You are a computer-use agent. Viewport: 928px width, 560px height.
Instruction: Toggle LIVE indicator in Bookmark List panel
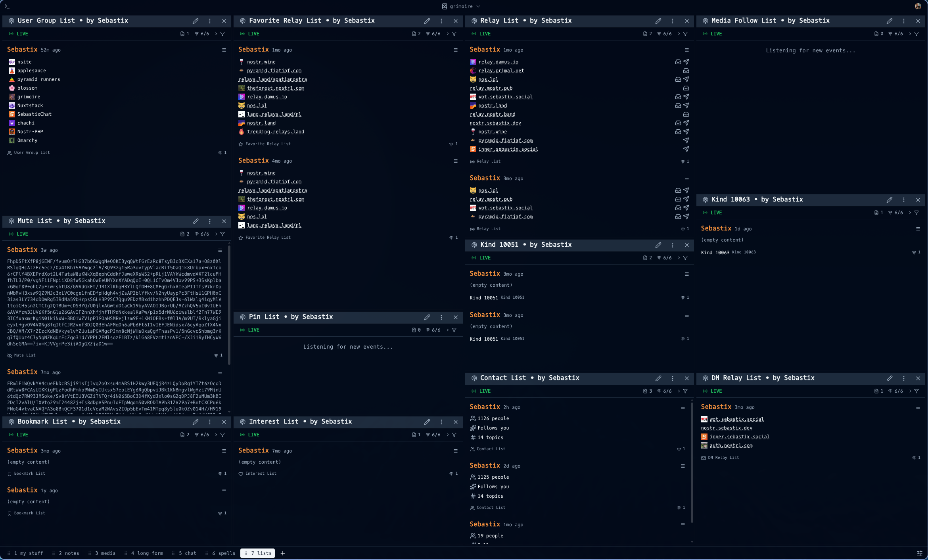[x=18, y=435]
